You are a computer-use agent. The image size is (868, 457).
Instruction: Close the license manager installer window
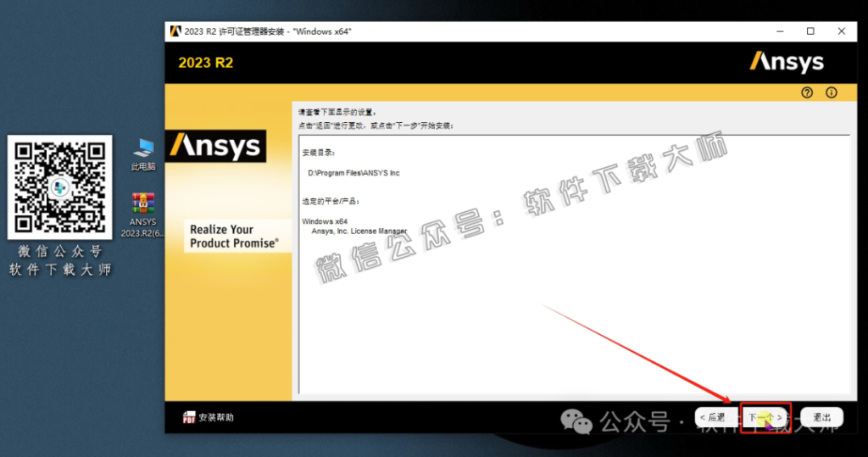(x=842, y=31)
